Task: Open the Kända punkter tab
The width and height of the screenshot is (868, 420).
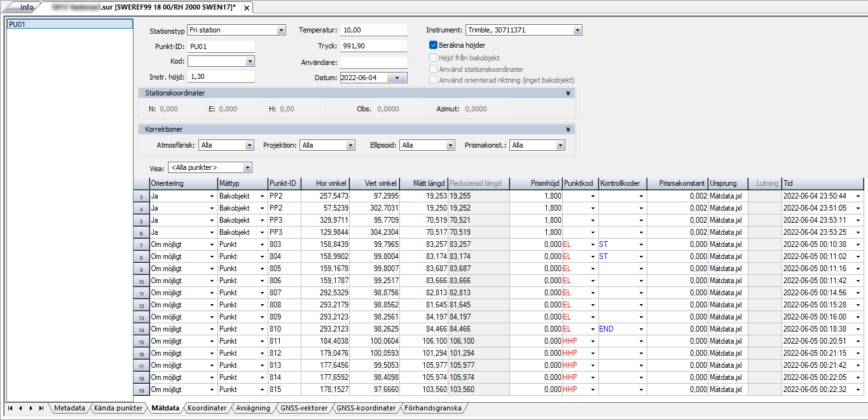Action: click(118, 408)
